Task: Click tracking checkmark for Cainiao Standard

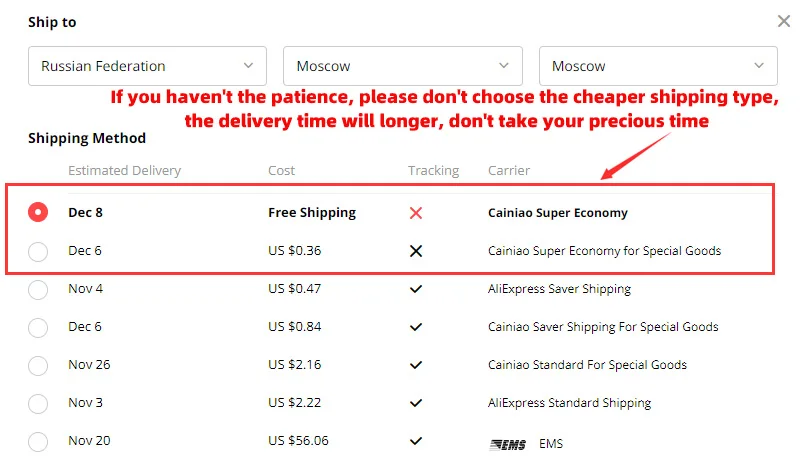Action: pos(416,365)
